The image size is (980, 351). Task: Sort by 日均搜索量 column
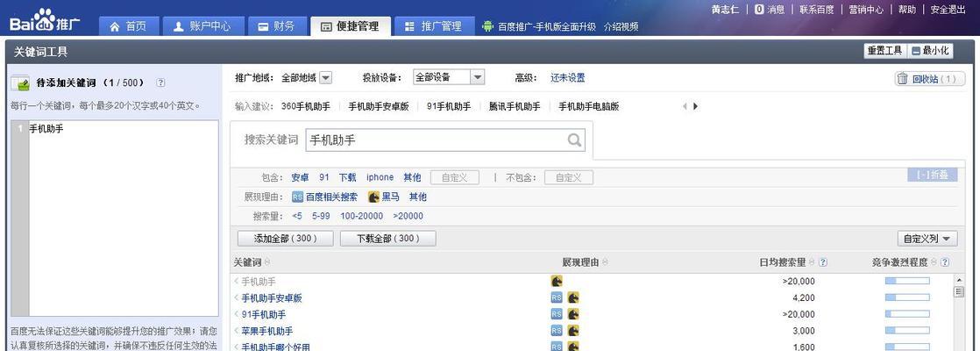[786, 262]
